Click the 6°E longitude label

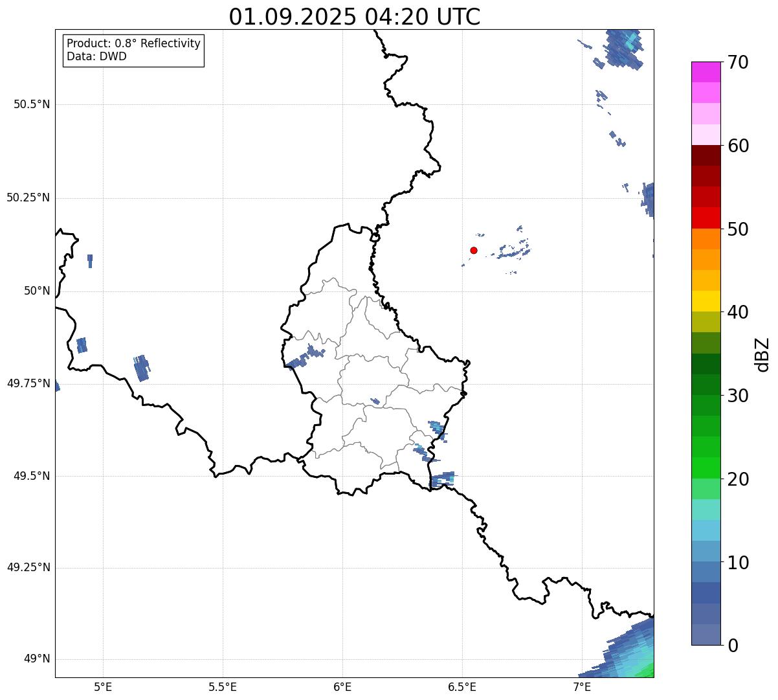point(342,687)
